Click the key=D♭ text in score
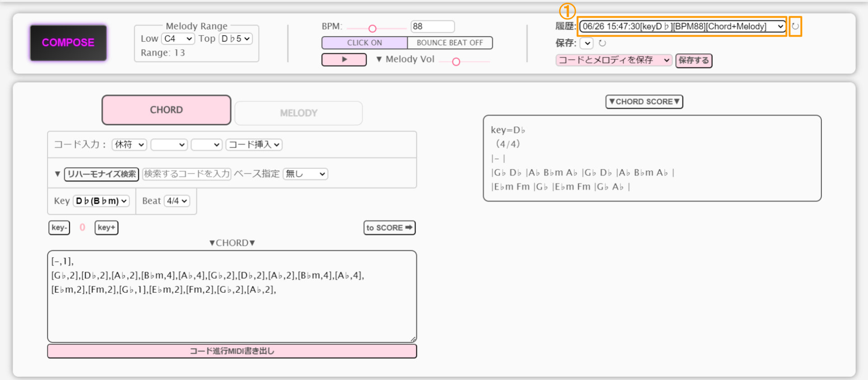The height and width of the screenshot is (380, 868). pos(508,130)
